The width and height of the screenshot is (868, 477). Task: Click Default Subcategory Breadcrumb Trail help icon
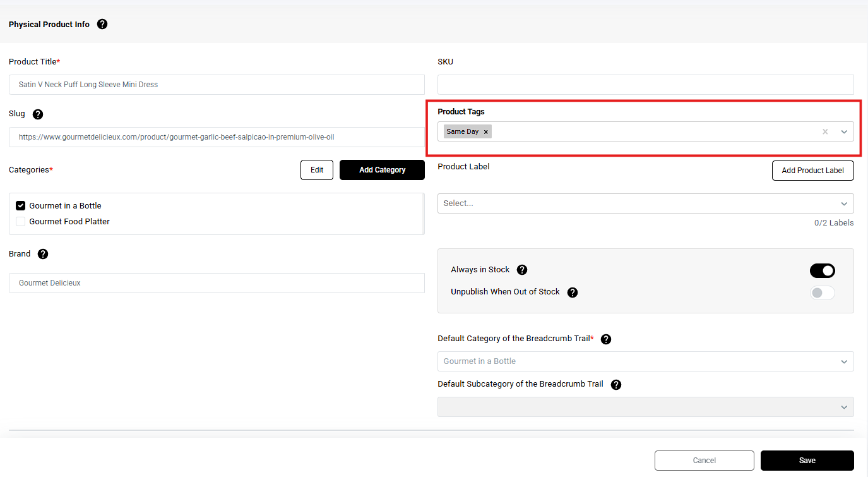pyautogui.click(x=616, y=385)
